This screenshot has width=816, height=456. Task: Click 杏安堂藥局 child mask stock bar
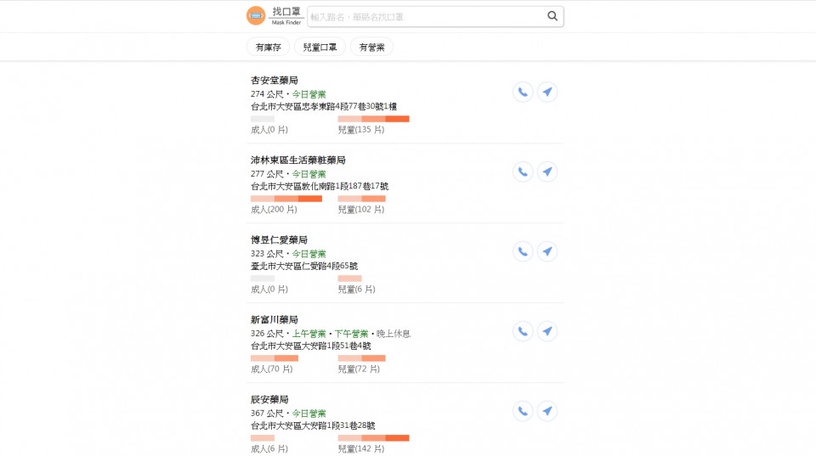click(374, 119)
